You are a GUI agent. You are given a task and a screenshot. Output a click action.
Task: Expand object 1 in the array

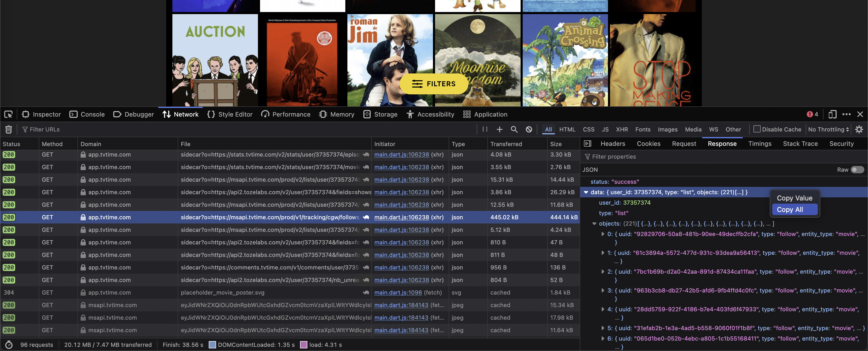[603, 253]
